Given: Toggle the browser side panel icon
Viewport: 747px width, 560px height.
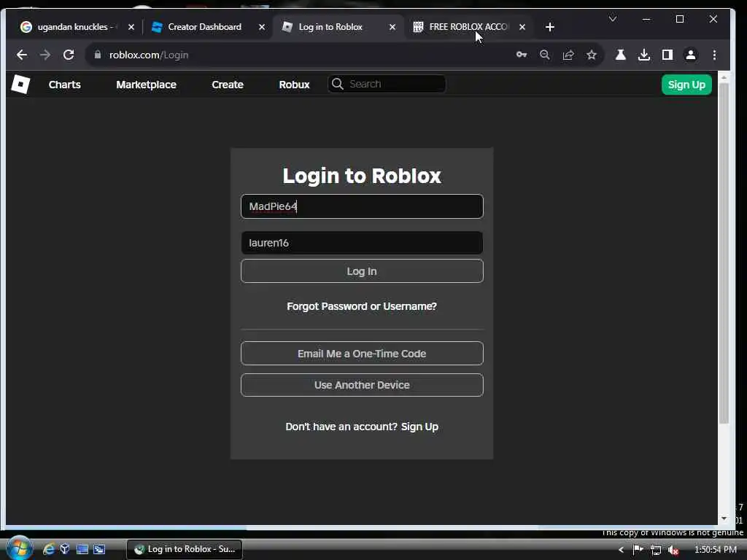Looking at the screenshot, I should (x=667, y=55).
